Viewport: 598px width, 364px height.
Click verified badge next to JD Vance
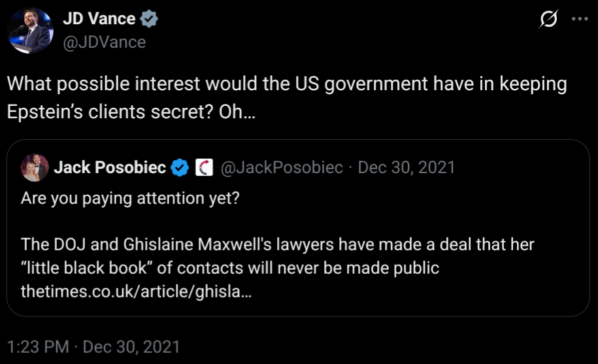[x=150, y=20]
